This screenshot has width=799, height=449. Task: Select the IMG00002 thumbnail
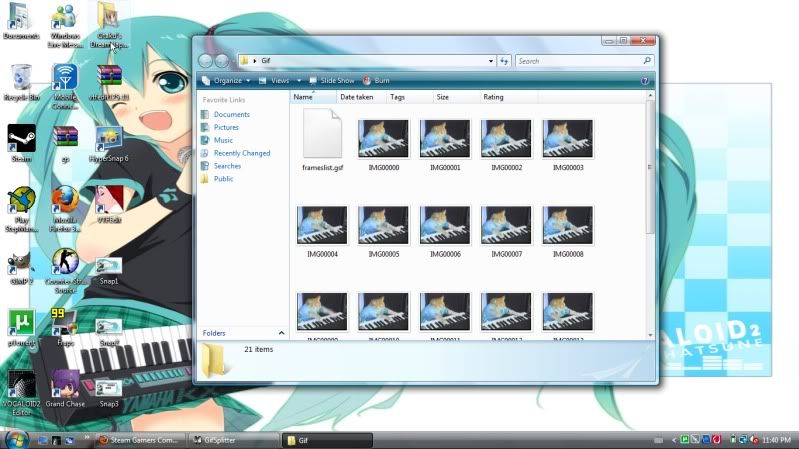click(x=506, y=138)
